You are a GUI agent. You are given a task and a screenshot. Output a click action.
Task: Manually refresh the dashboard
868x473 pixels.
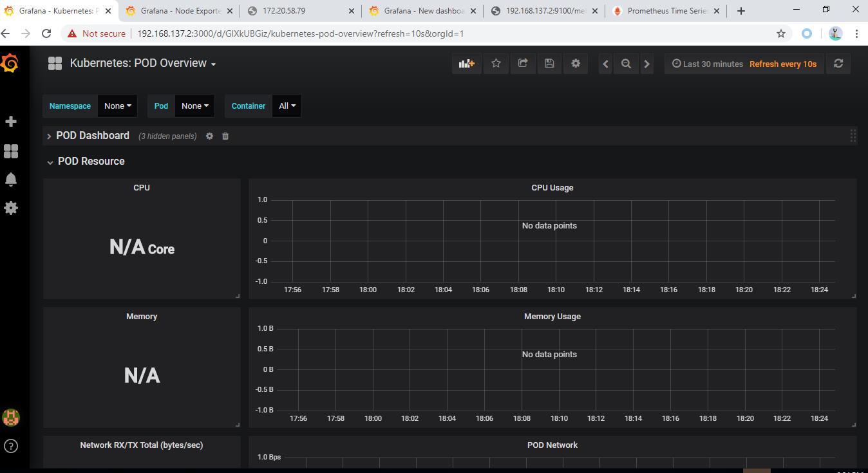(838, 63)
